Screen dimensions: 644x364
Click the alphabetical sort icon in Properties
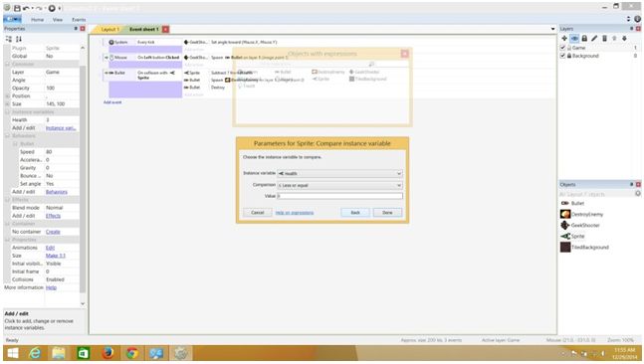pyautogui.click(x=19, y=39)
